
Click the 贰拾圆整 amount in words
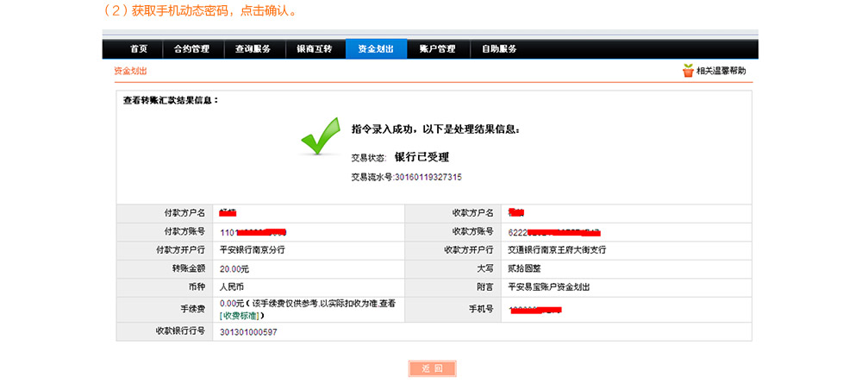524,269
